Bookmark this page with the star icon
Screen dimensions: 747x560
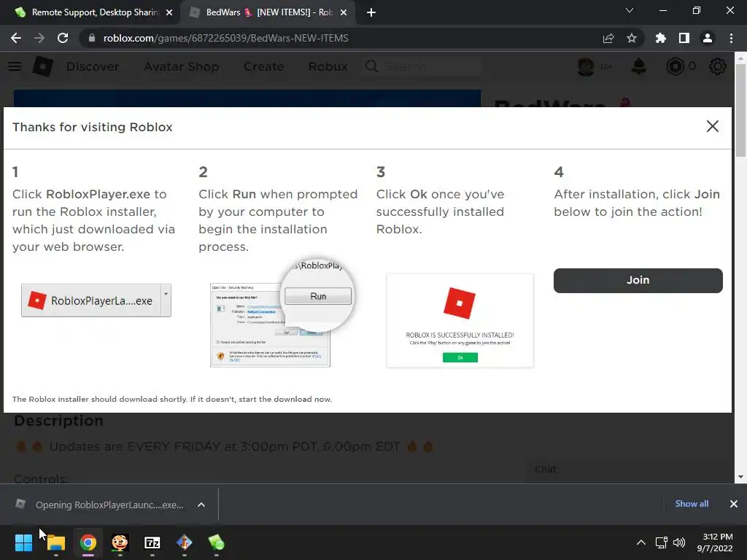pos(631,38)
